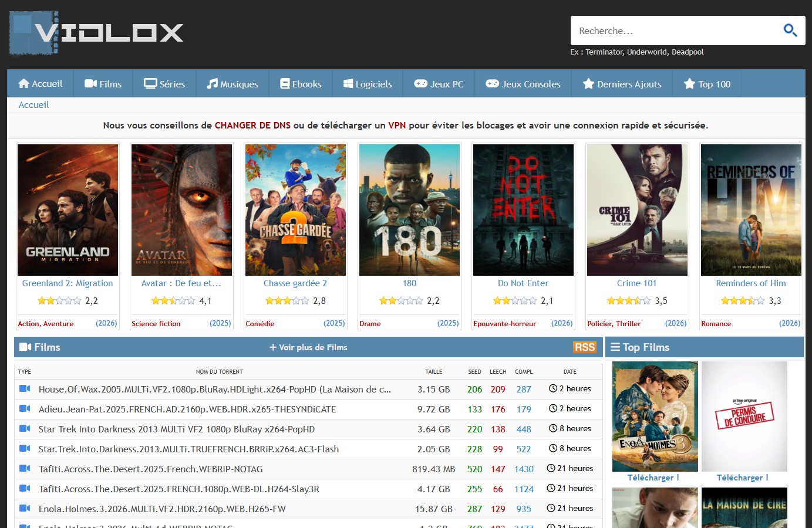The image size is (812, 528).
Task: Click Télécharger under the Enola Holmes 3 poster
Action: tap(653, 478)
